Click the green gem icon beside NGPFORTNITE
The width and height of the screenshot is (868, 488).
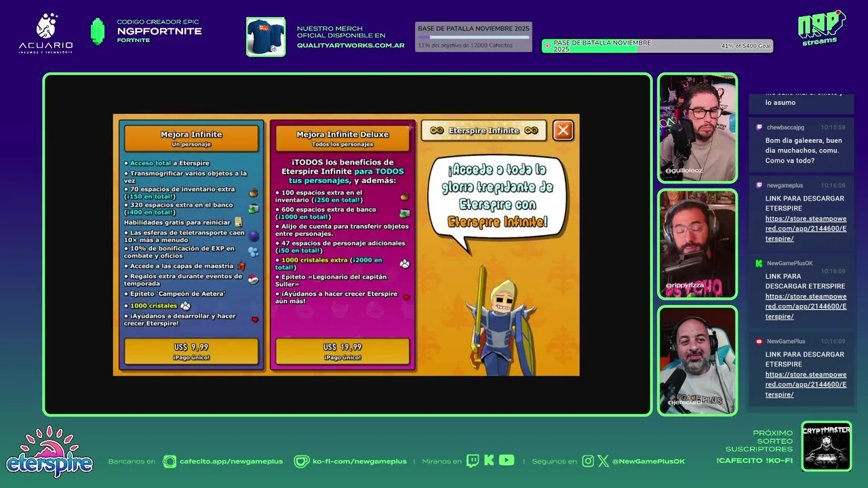coord(98,32)
